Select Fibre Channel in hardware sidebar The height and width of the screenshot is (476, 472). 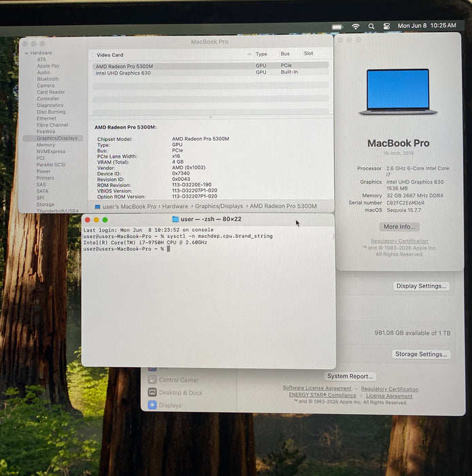point(52,124)
